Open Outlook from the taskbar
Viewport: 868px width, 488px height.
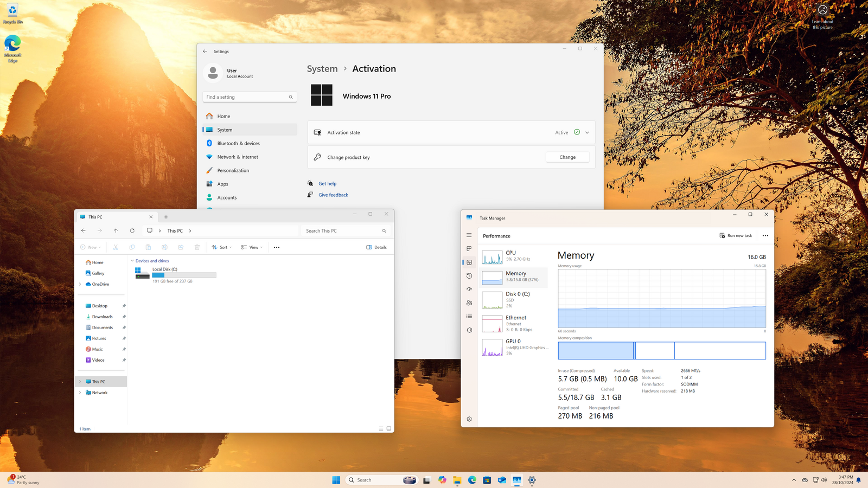point(502,480)
